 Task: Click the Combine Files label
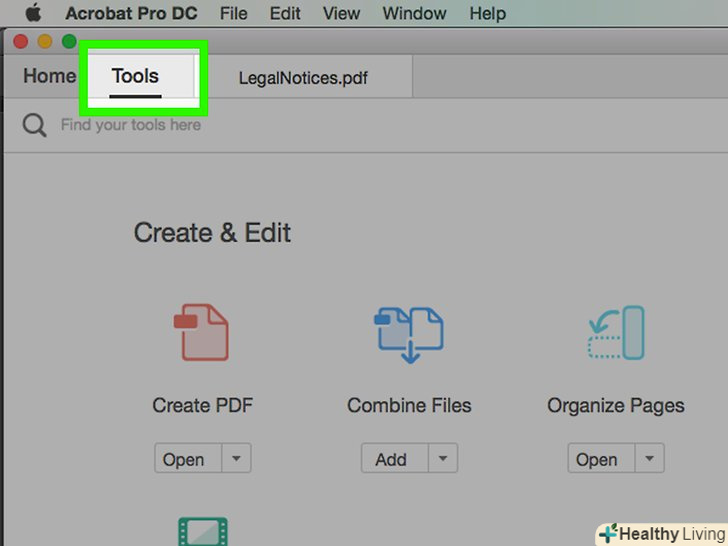[409, 405]
